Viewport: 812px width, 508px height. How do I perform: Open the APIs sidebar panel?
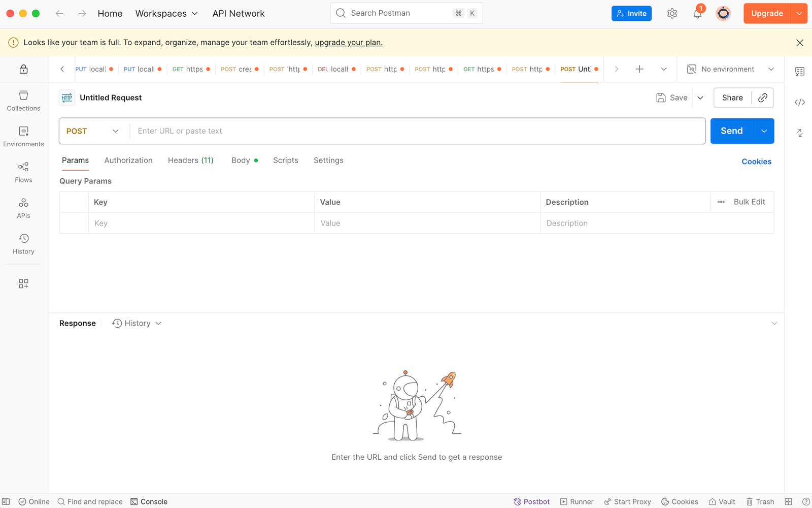[23, 208]
